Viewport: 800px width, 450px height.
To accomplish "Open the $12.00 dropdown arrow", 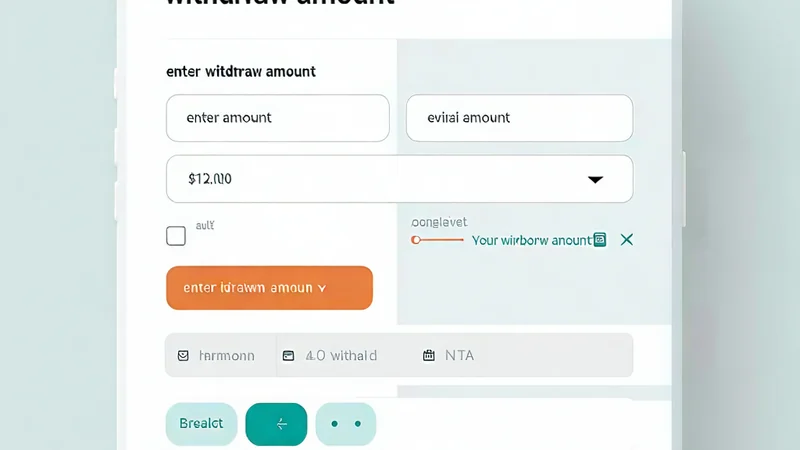I will (595, 180).
